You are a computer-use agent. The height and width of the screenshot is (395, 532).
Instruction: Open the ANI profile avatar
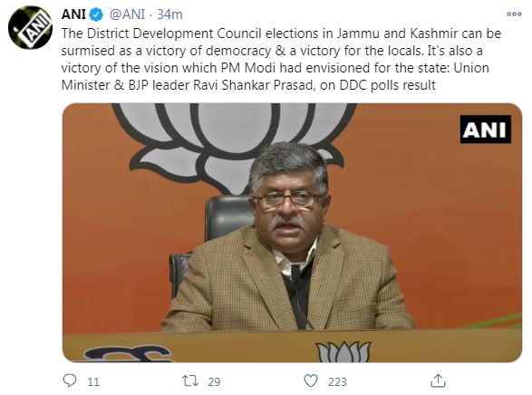tap(30, 27)
